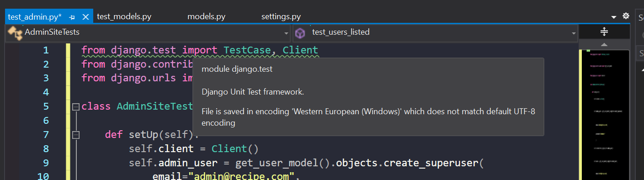Collapse the class AdminSiteTests block

(x=75, y=107)
